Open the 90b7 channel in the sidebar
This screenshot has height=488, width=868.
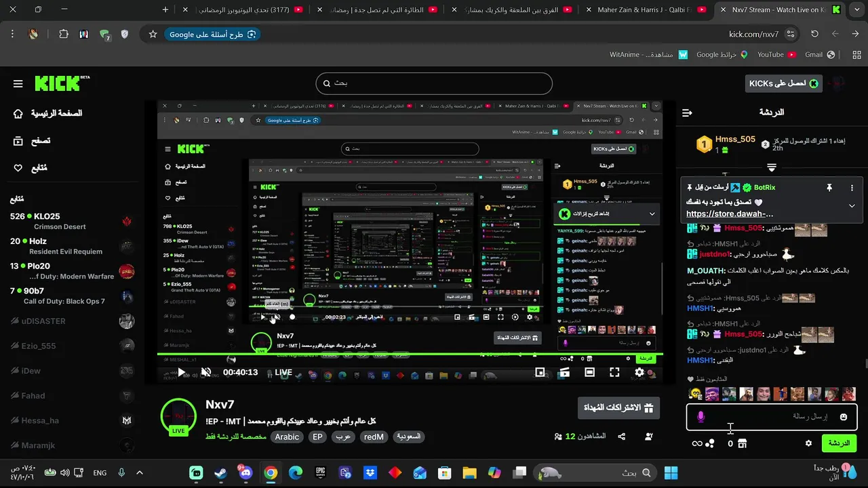pos(71,296)
